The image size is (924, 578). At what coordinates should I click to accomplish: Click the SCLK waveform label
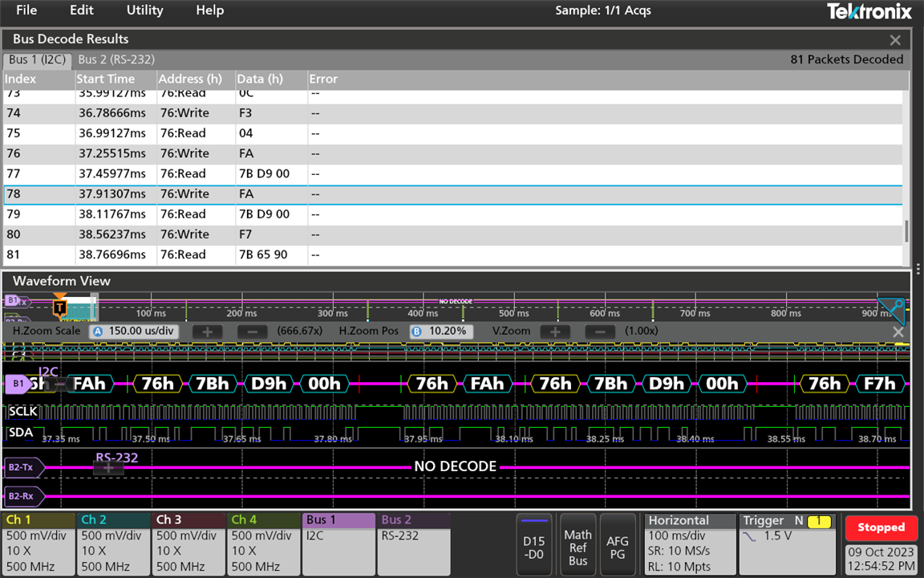23,411
